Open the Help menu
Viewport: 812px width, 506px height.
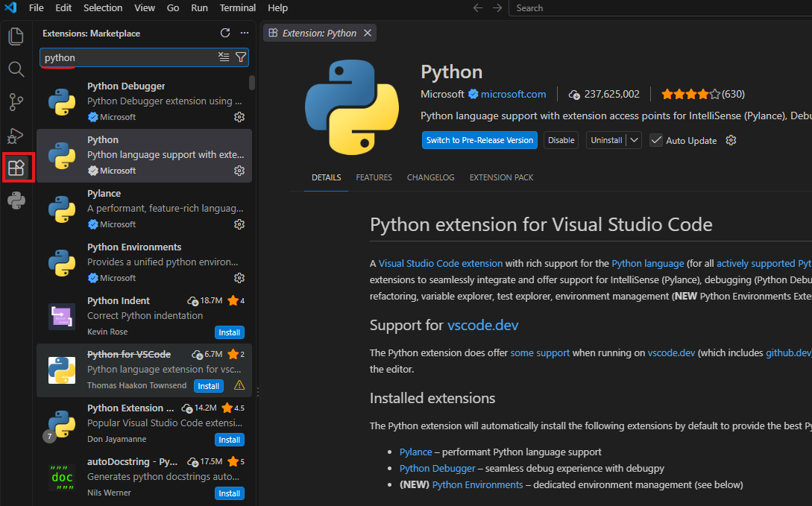click(277, 7)
